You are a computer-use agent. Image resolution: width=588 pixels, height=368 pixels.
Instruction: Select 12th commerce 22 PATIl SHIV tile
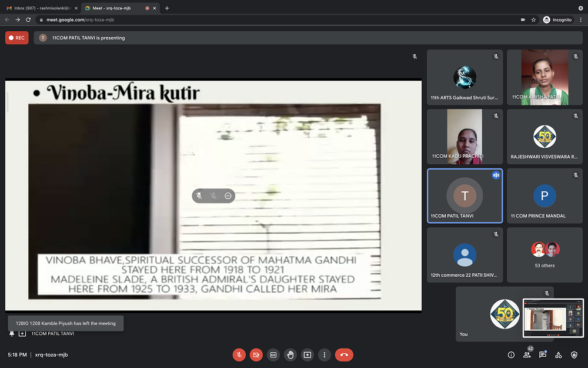coord(465,255)
